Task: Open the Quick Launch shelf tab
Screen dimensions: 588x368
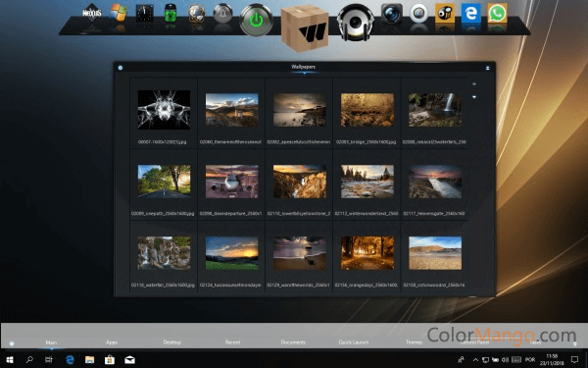Action: coord(354,342)
